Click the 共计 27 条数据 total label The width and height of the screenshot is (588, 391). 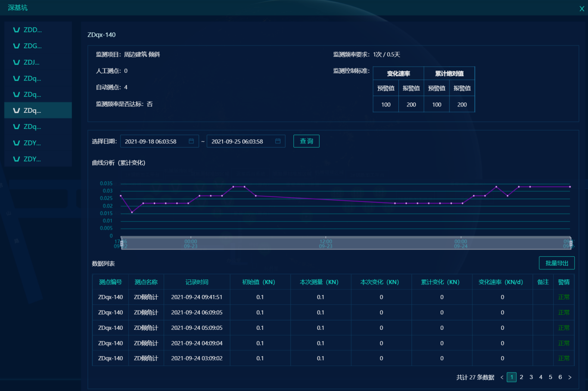tap(475, 377)
